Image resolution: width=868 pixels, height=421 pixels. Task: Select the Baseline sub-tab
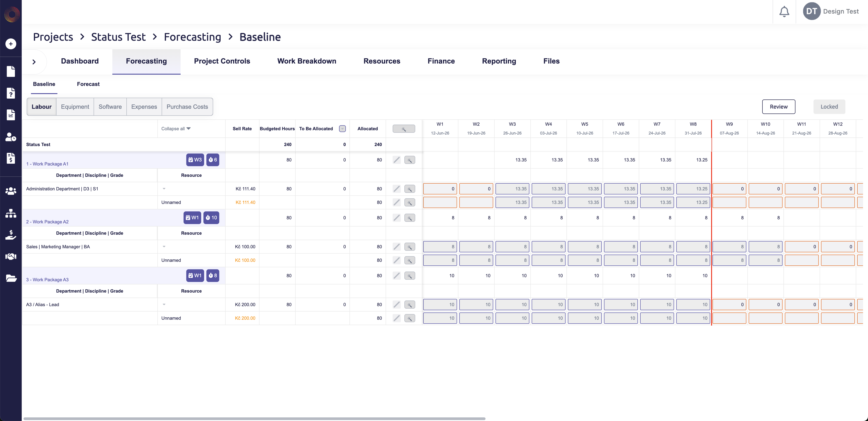[x=44, y=84]
